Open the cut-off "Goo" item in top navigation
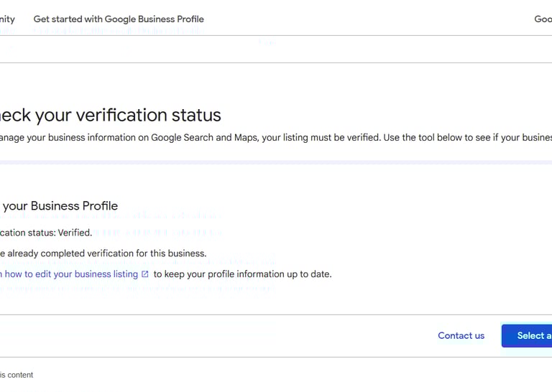552x392 pixels. [543, 19]
